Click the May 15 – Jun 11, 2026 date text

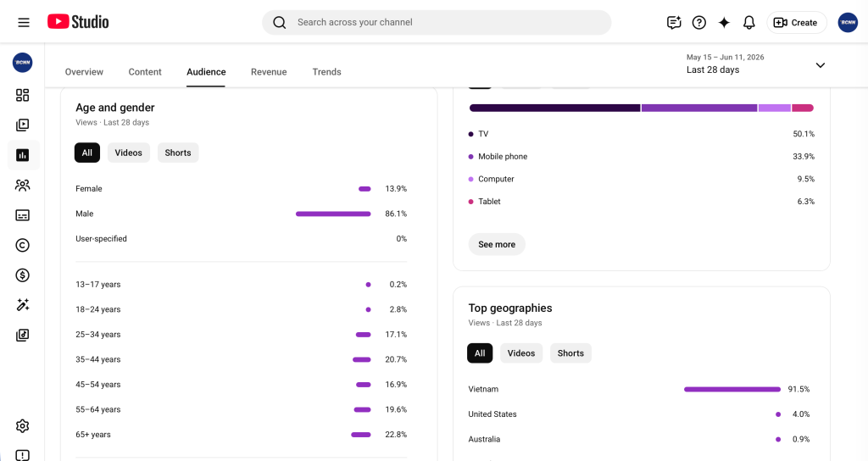pyautogui.click(x=726, y=57)
